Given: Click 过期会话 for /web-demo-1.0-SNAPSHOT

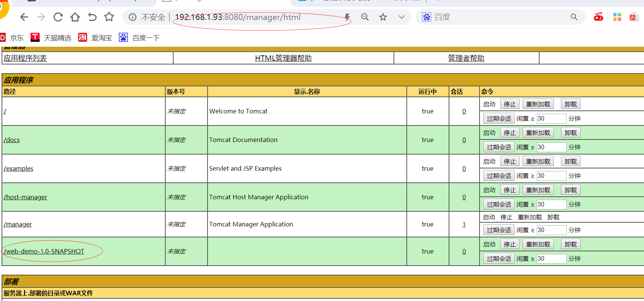Looking at the screenshot, I should (499, 258).
